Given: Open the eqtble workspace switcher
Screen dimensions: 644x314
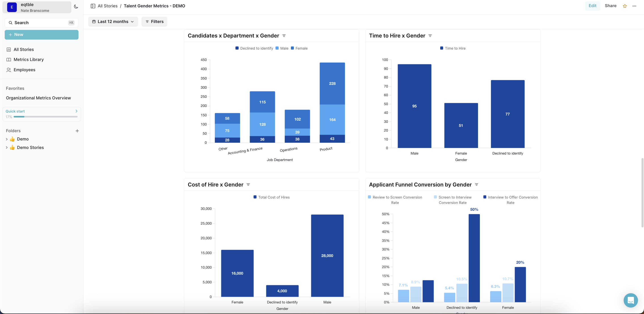Looking at the screenshot, I should [x=36, y=7].
